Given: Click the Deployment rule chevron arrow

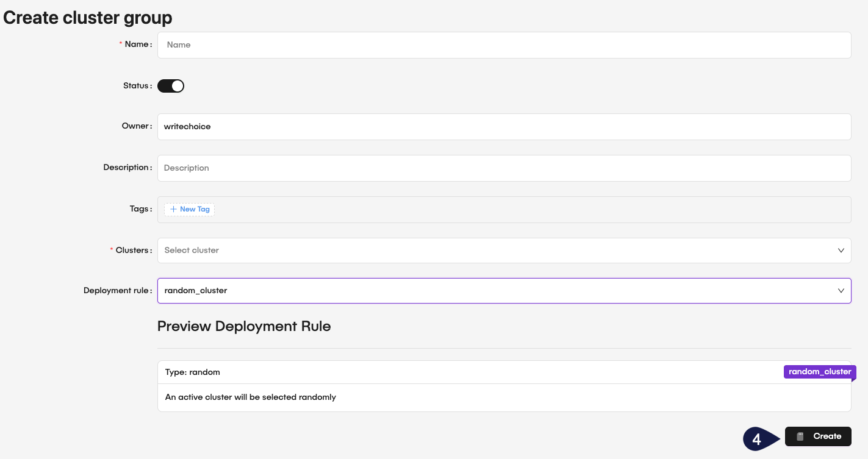Looking at the screenshot, I should pyautogui.click(x=841, y=291).
